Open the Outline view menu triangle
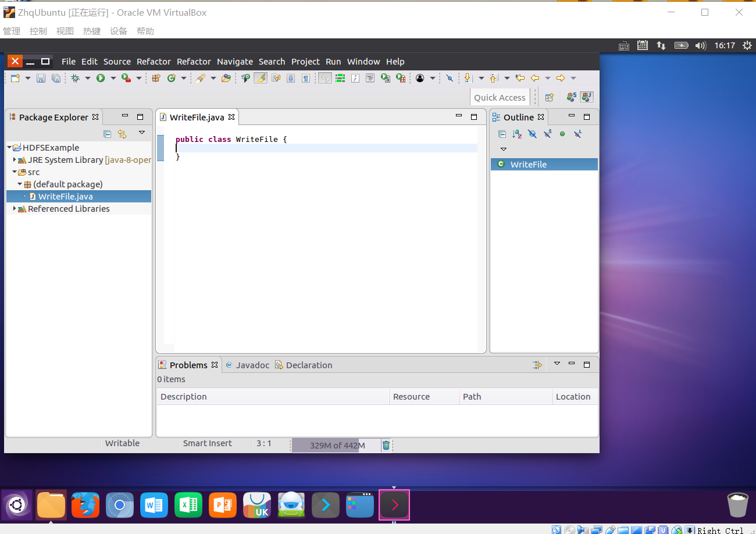756x534 pixels. 504,149
